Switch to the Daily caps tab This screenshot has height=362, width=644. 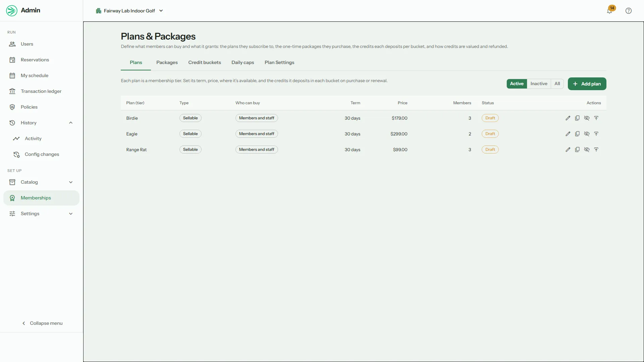coord(243,62)
